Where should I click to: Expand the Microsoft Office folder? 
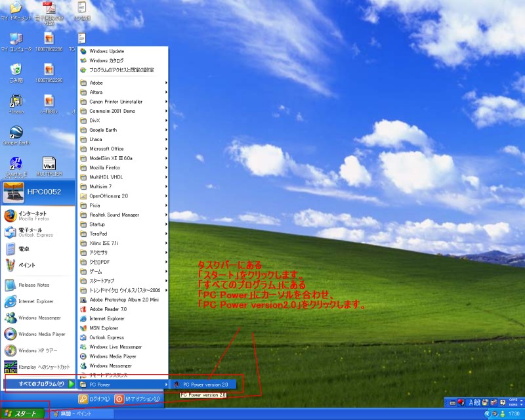pyautogui.click(x=123, y=149)
